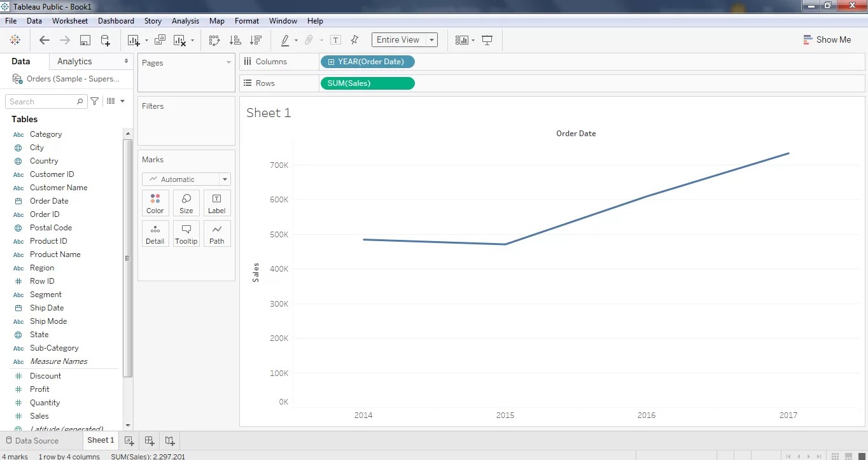Viewport: 868px width, 460px height.
Task: Open the New Worksheet toolbar dropdown arrow
Action: click(x=146, y=41)
